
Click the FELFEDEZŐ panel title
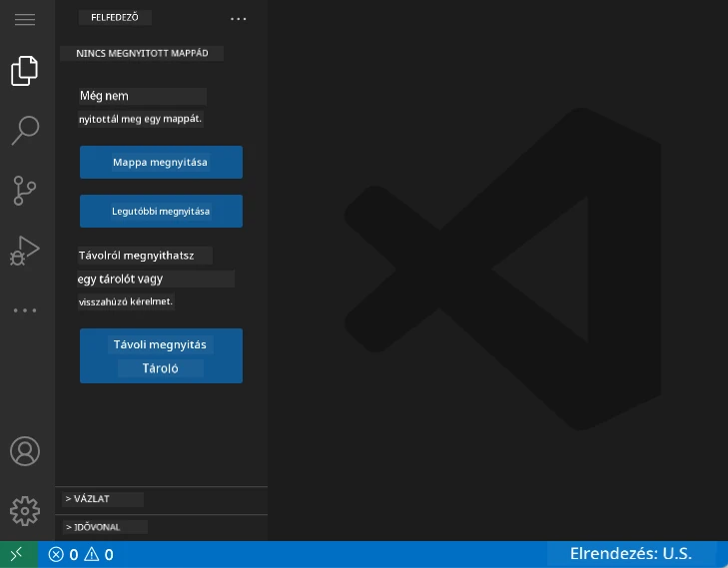click(x=115, y=18)
